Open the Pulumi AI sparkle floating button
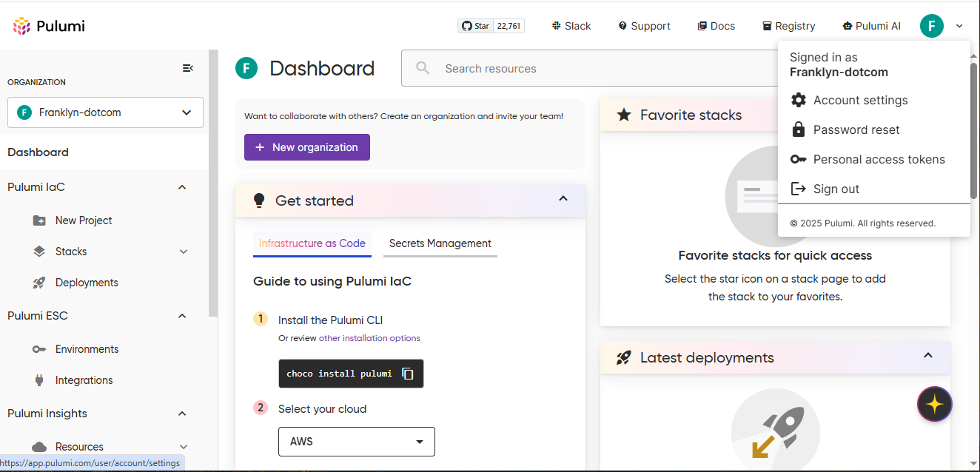 (x=935, y=404)
